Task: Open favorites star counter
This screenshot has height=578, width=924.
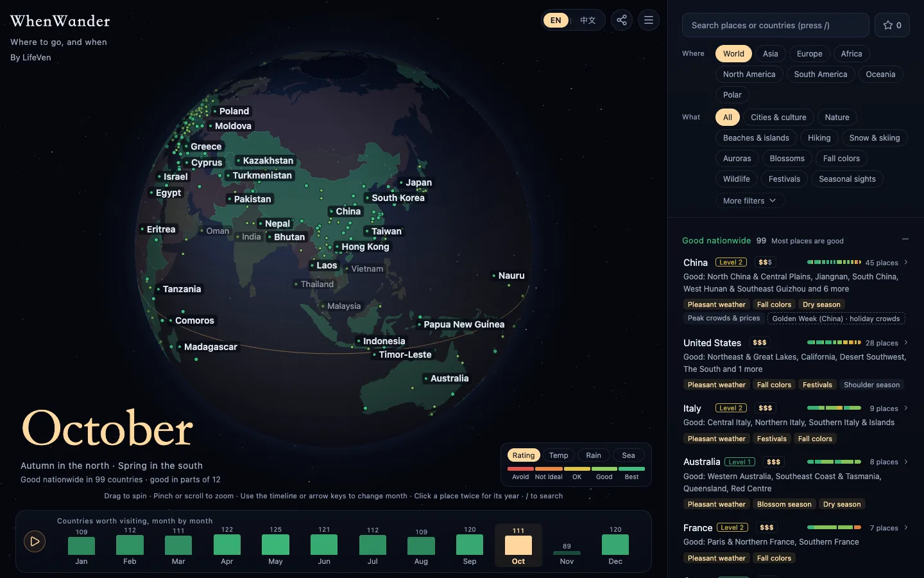Action: tap(892, 25)
